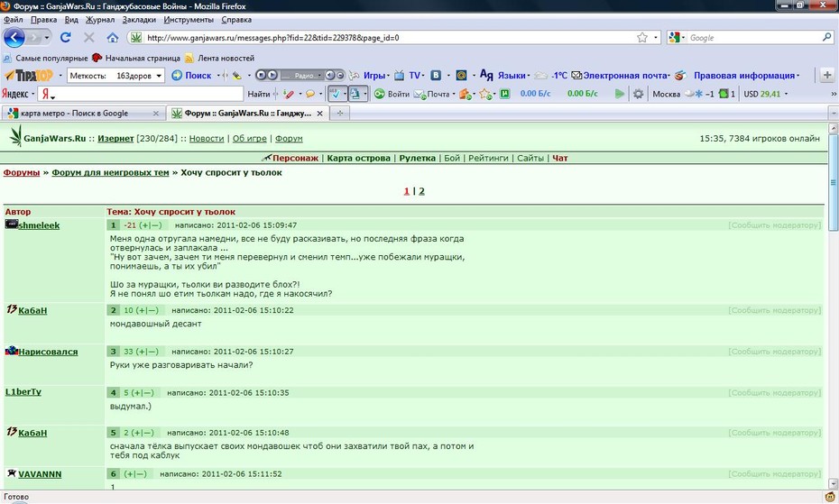Open the Меткость combo box dropdown
Image resolution: width=839 pixels, height=504 pixels.
click(x=159, y=76)
